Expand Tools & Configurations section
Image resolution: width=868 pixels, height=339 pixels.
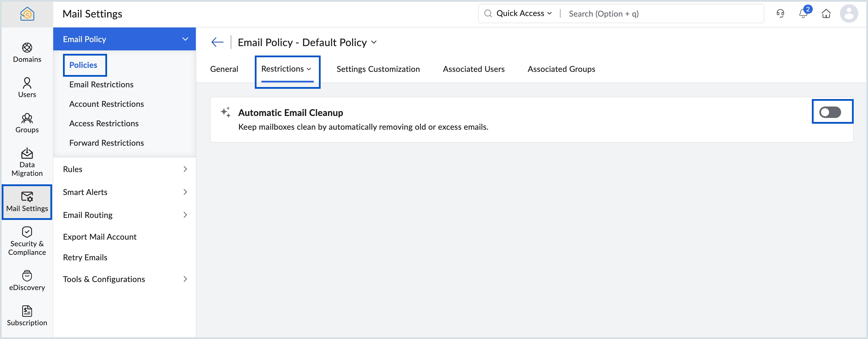coord(124,279)
